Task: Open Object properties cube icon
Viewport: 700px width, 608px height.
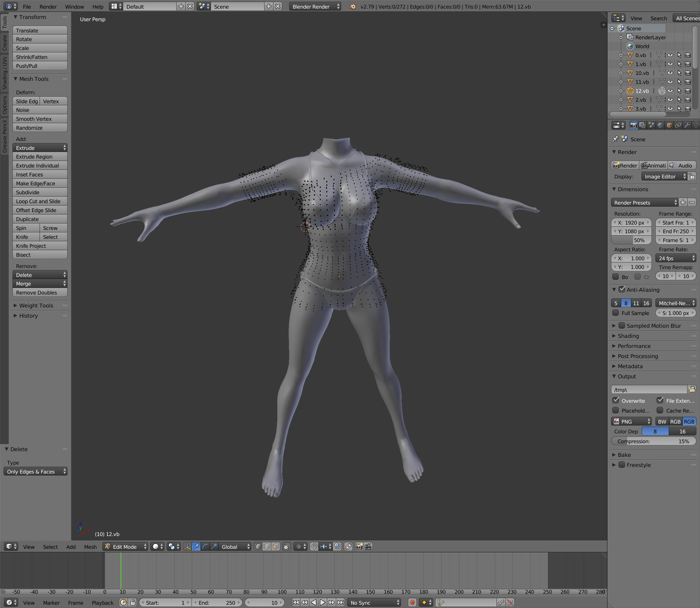Action: (x=669, y=125)
